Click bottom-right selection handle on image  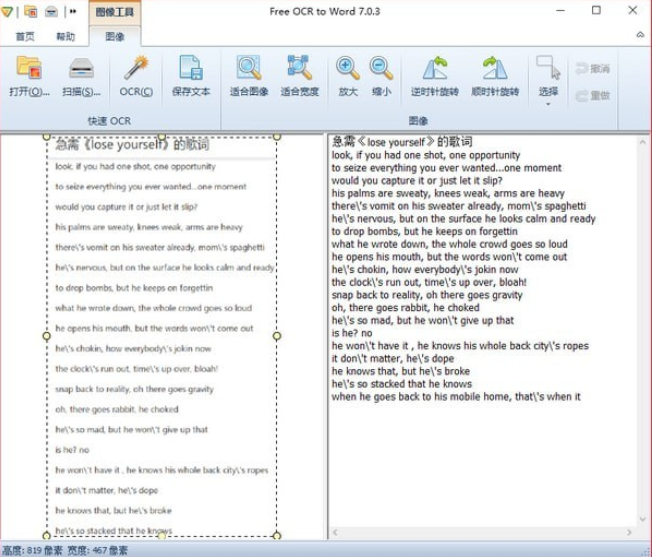click(x=277, y=536)
